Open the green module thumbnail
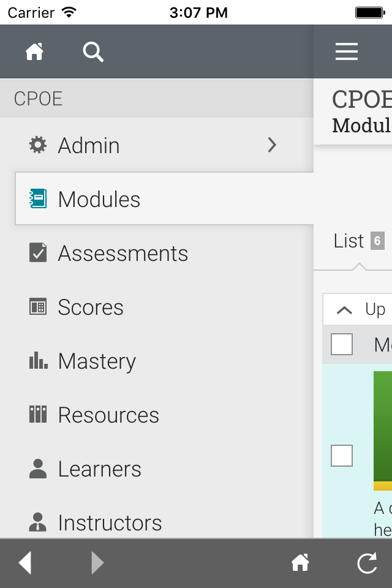This screenshot has height=588, width=392. pyautogui.click(x=383, y=429)
